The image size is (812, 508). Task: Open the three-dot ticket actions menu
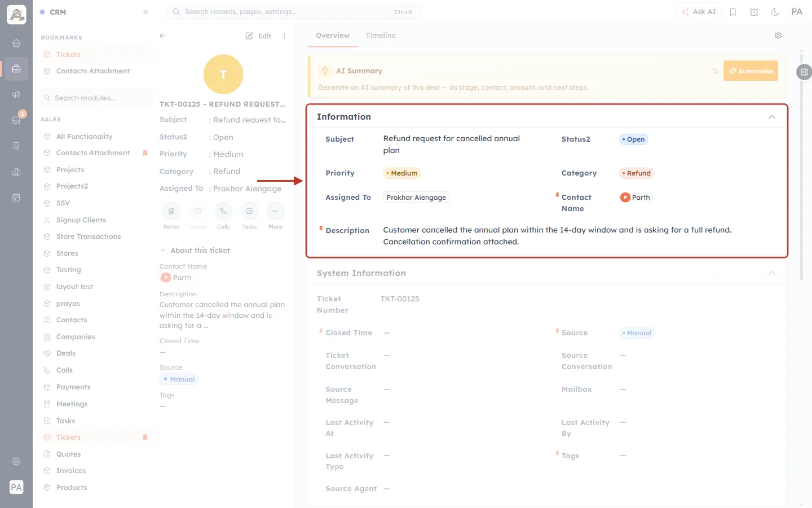click(284, 36)
